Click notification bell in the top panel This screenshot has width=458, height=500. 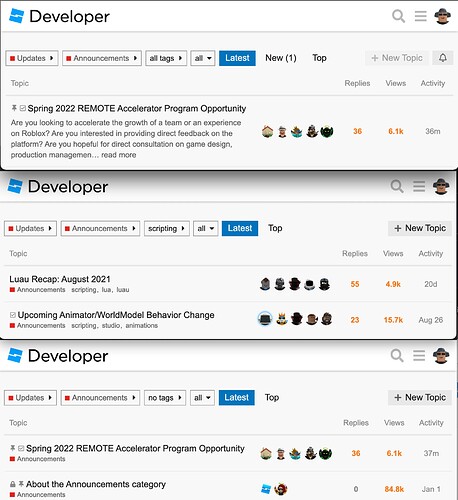tap(443, 58)
